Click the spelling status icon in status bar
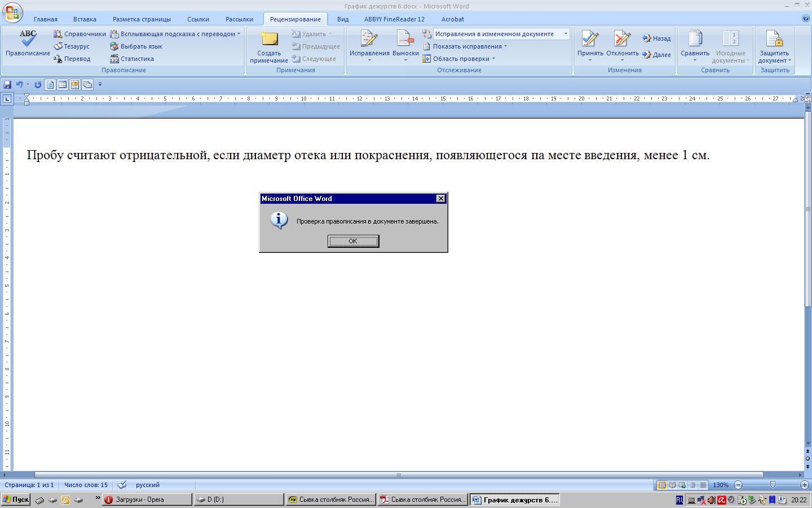Screen dimensions: 812x508 122,485
